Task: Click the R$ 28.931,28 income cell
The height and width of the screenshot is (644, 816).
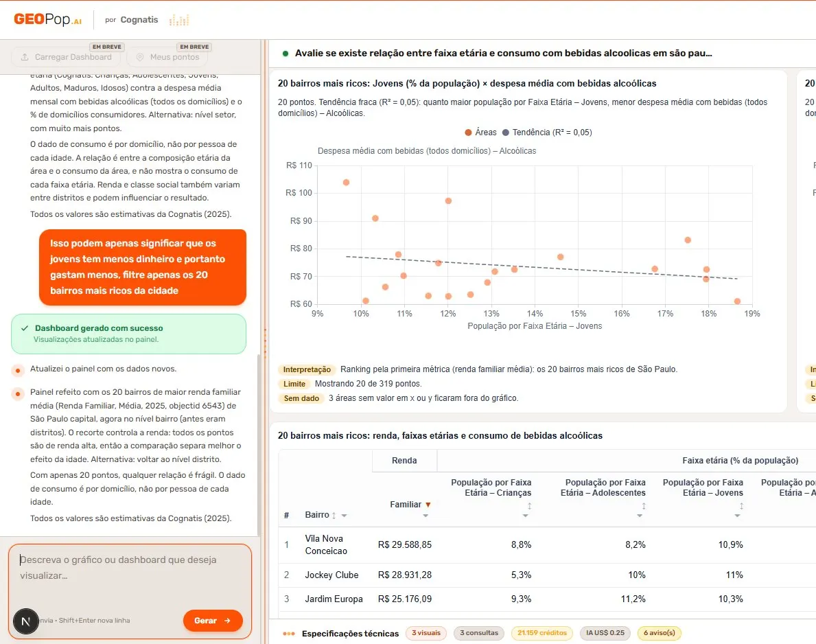Action: pyautogui.click(x=404, y=575)
